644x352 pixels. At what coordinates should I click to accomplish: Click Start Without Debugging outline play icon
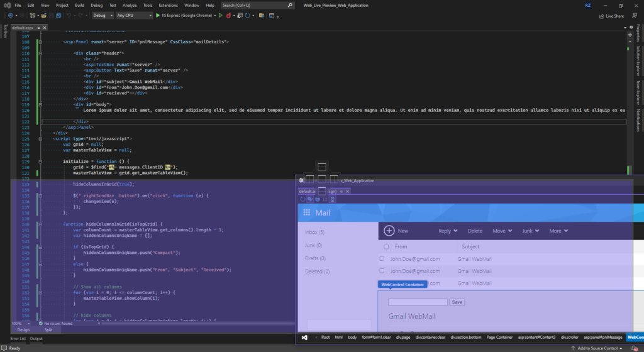pos(221,16)
